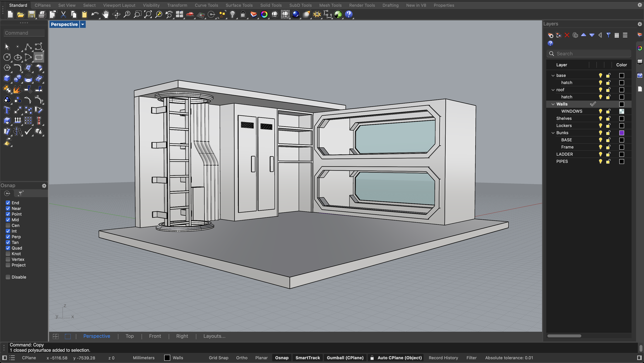Collapse the roof layer group
644x363 pixels.
[x=553, y=90]
